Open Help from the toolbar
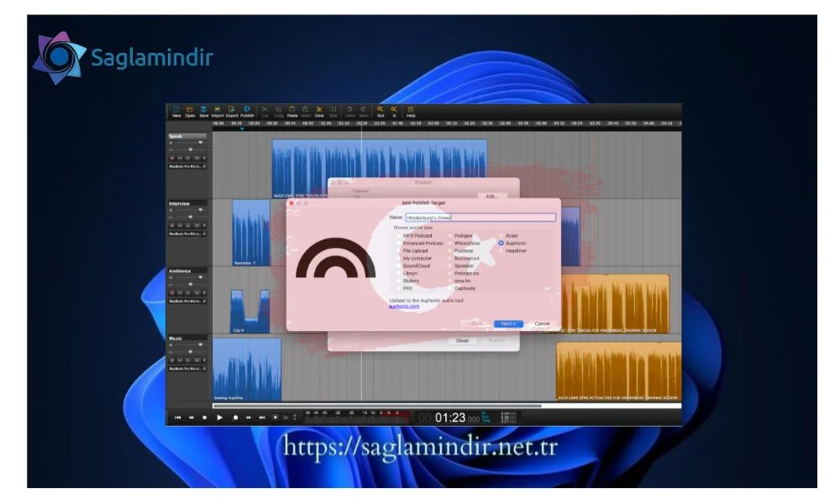The height and width of the screenshot is (504, 840). (411, 112)
